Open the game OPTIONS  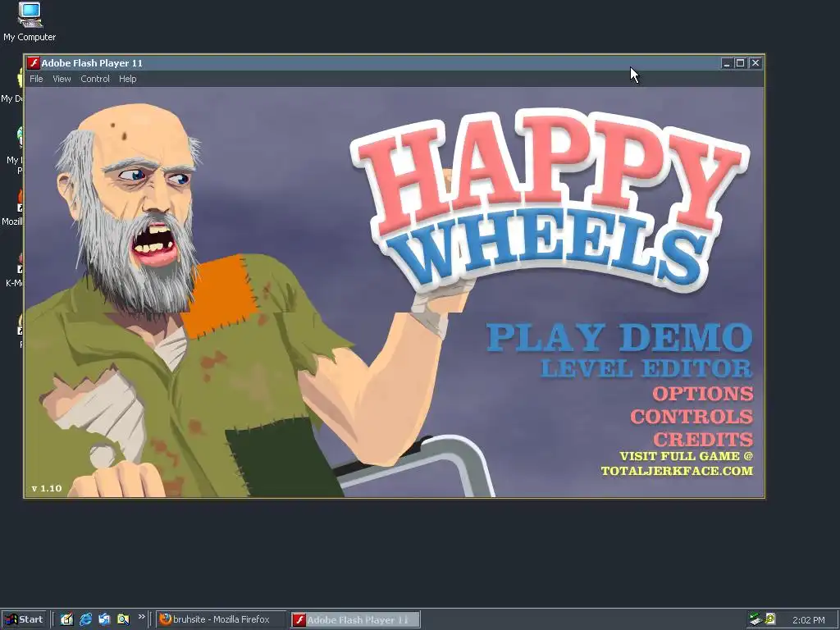pos(703,394)
